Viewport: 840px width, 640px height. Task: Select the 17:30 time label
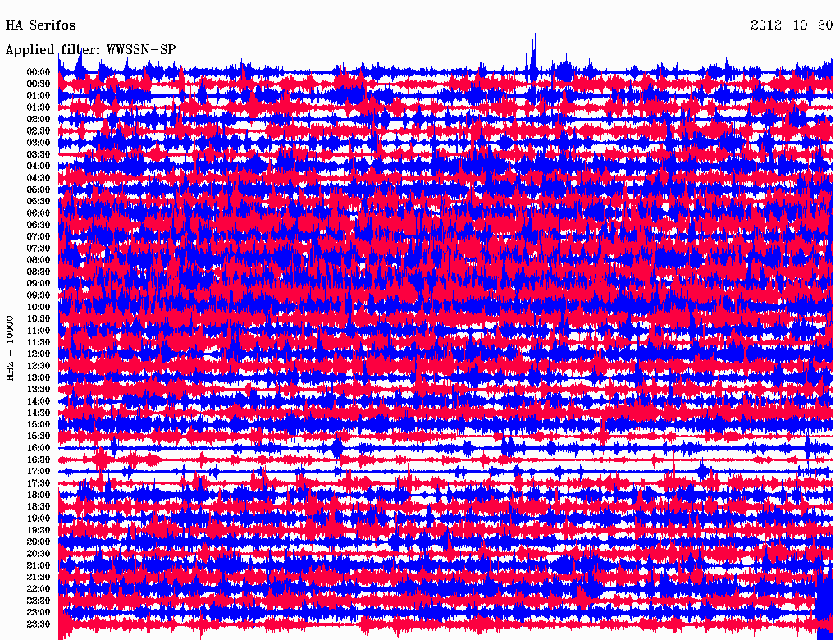click(x=39, y=483)
